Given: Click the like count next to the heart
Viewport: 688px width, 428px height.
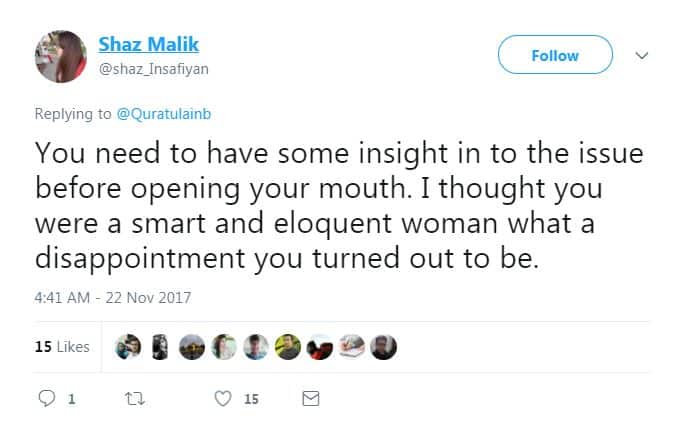Looking at the screenshot, I should (x=251, y=399).
